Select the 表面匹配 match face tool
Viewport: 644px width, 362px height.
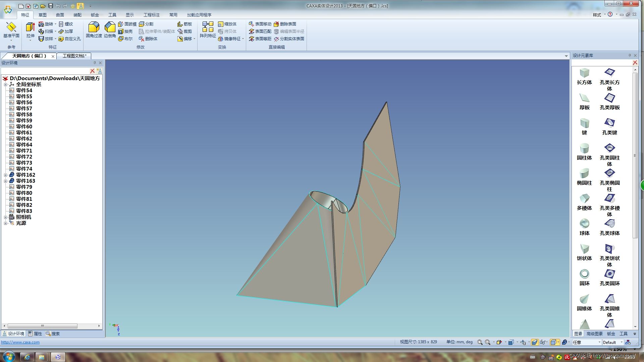coord(260,32)
